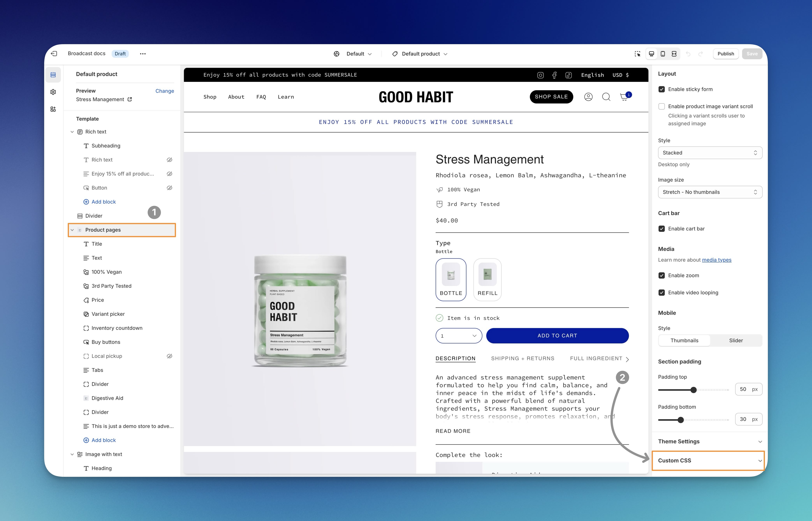The height and width of the screenshot is (521, 812).
Task: Select the Shipping + Returns tab
Action: [x=522, y=359]
